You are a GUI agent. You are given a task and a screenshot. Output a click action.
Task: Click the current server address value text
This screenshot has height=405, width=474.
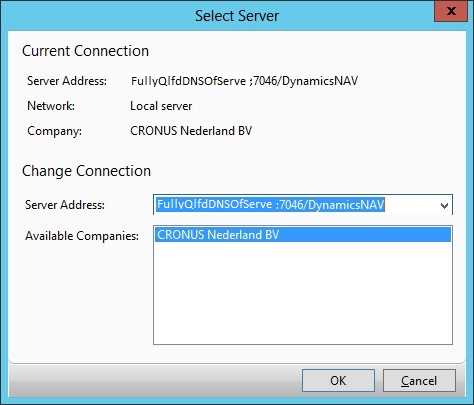(244, 81)
